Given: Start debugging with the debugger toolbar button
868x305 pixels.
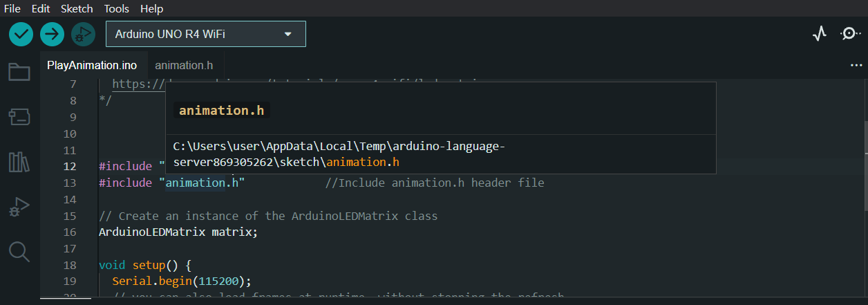Looking at the screenshot, I should coord(83,34).
